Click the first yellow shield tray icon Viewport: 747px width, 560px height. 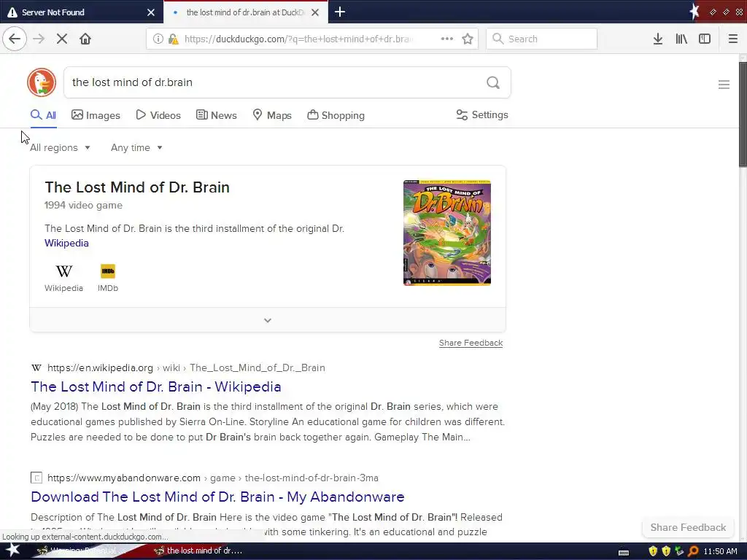point(653,551)
